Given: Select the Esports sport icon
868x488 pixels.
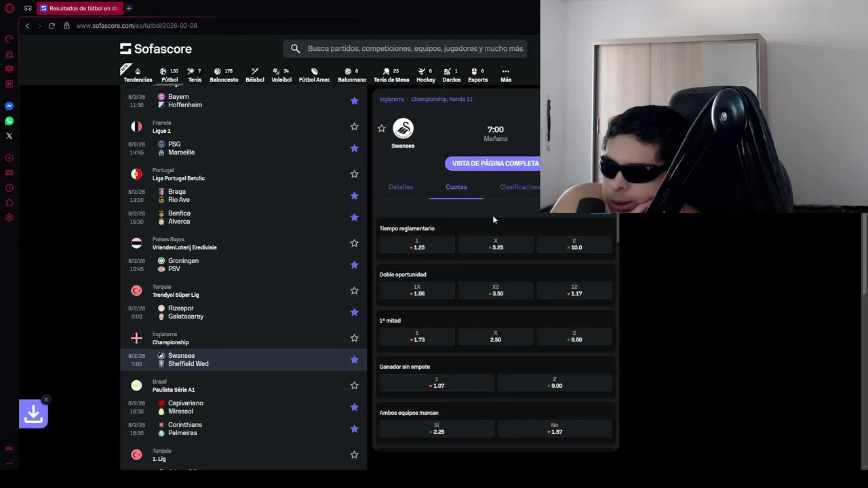Looking at the screenshot, I should coord(477,75).
